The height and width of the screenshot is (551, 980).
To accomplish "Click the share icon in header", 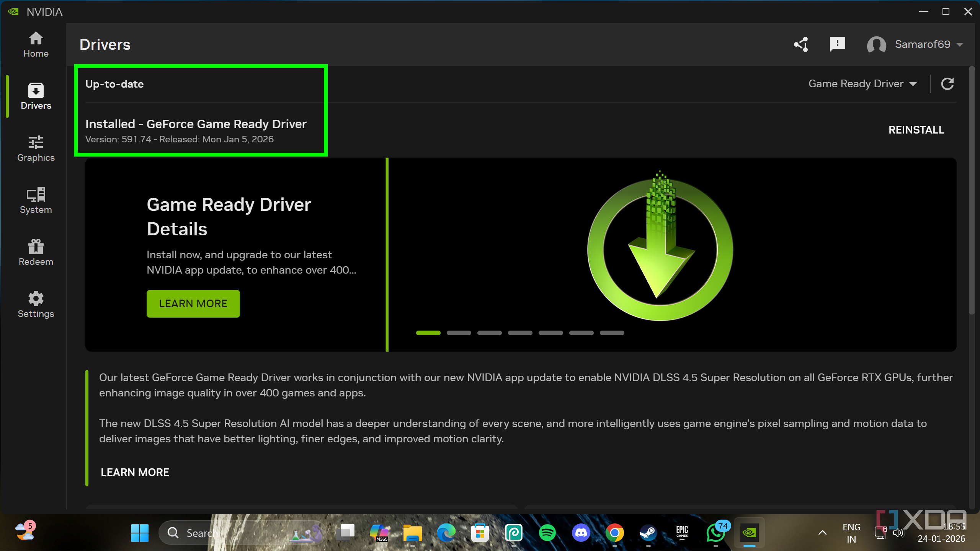I will coord(801,44).
